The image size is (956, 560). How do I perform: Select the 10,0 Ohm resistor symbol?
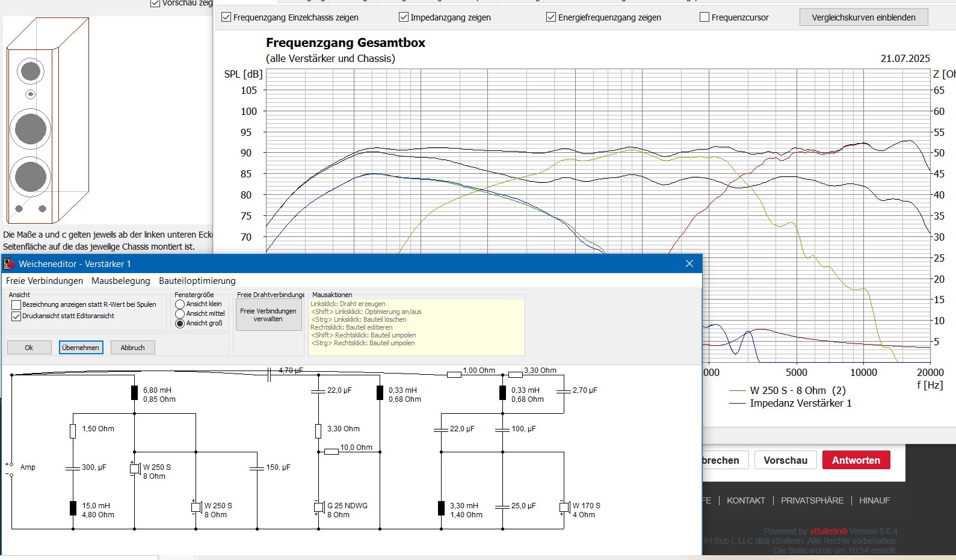pos(332,451)
